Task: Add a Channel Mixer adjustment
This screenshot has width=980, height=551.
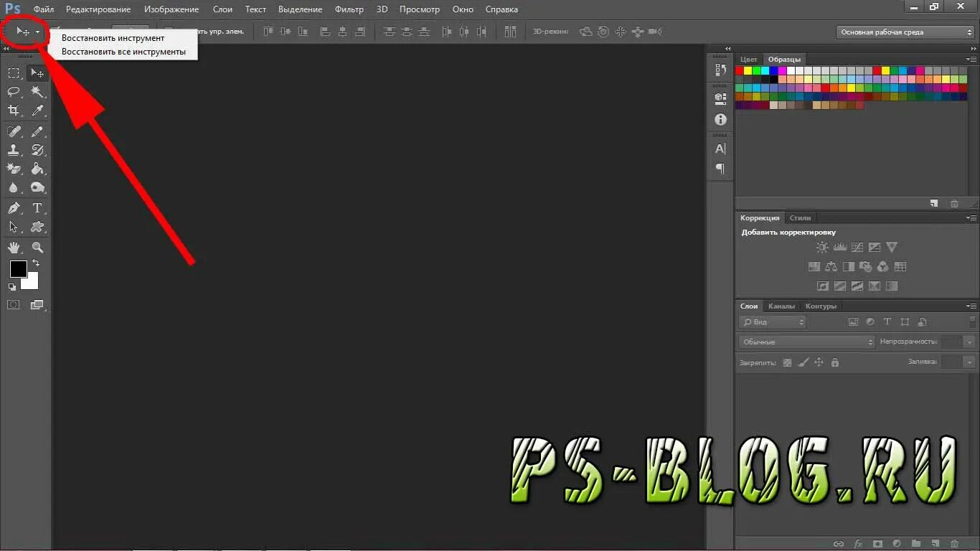Action: [882, 266]
